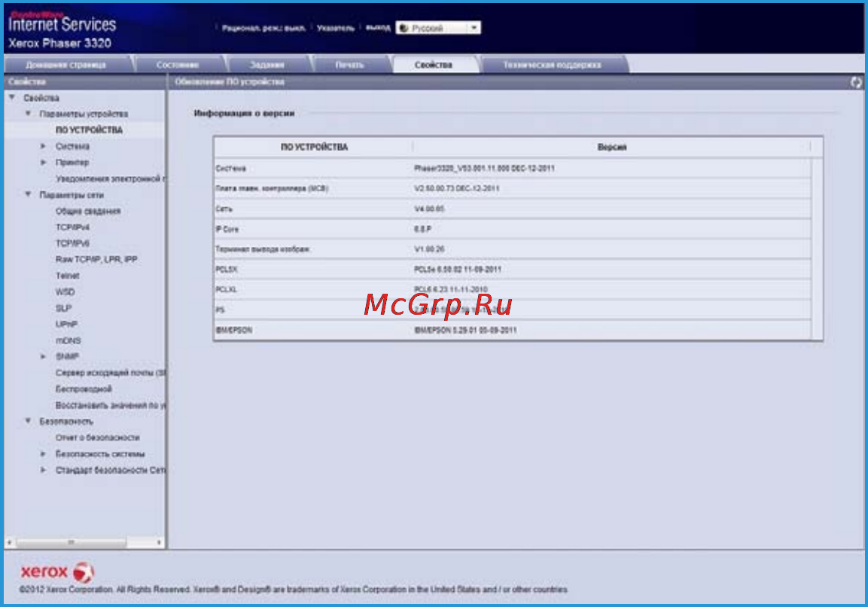Click the IP Core row label

click(x=227, y=229)
